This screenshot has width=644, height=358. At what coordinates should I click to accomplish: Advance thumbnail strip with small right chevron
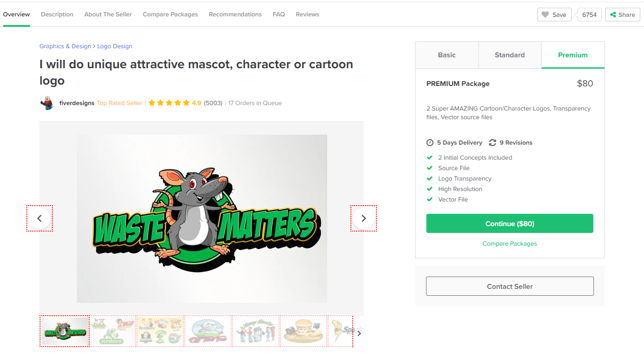pos(359,333)
